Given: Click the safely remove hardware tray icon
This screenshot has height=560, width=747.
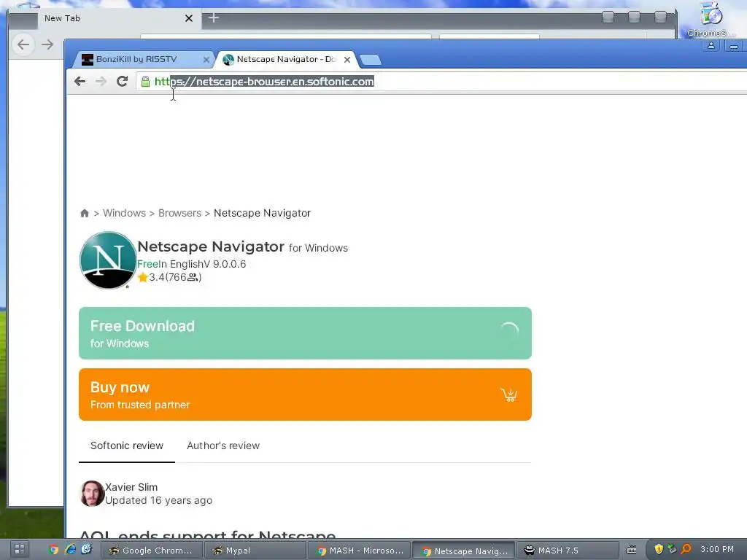Looking at the screenshot, I should tap(672, 549).
